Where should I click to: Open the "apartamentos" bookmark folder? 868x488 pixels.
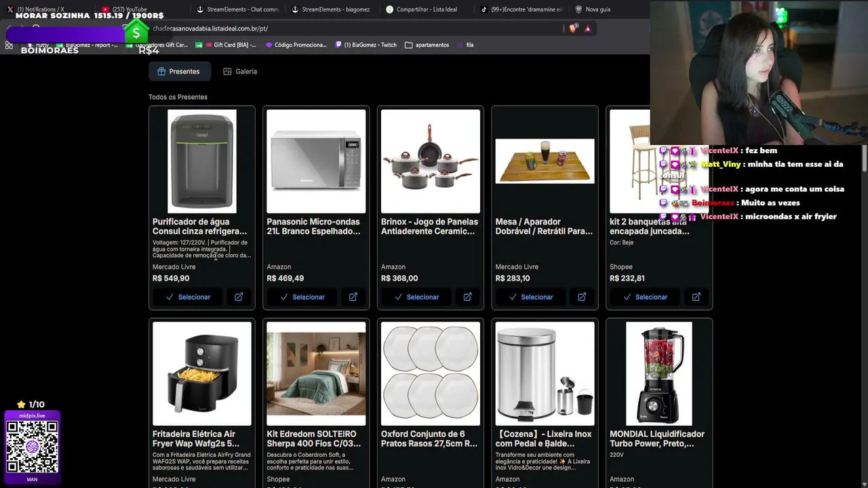[x=427, y=45]
